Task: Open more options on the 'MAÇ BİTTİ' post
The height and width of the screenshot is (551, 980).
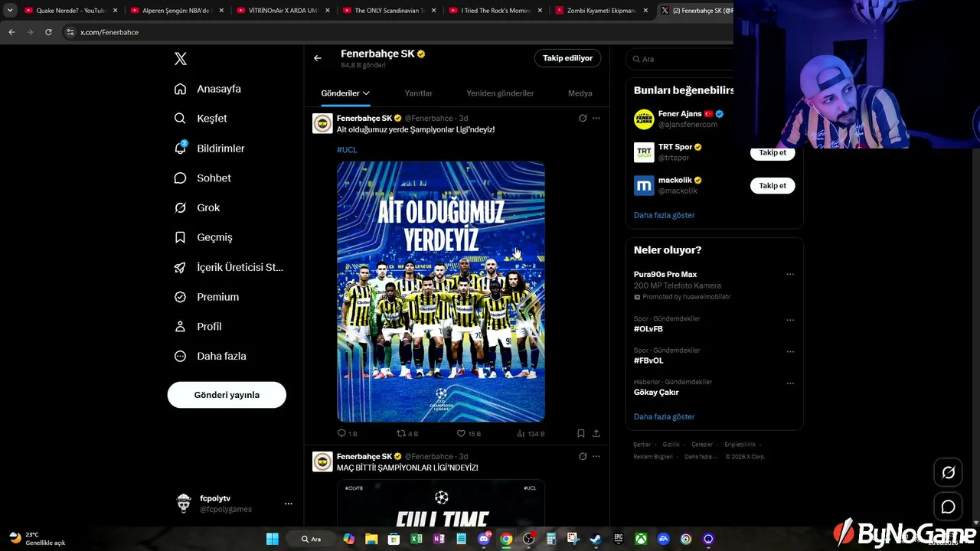Action: 596,456
